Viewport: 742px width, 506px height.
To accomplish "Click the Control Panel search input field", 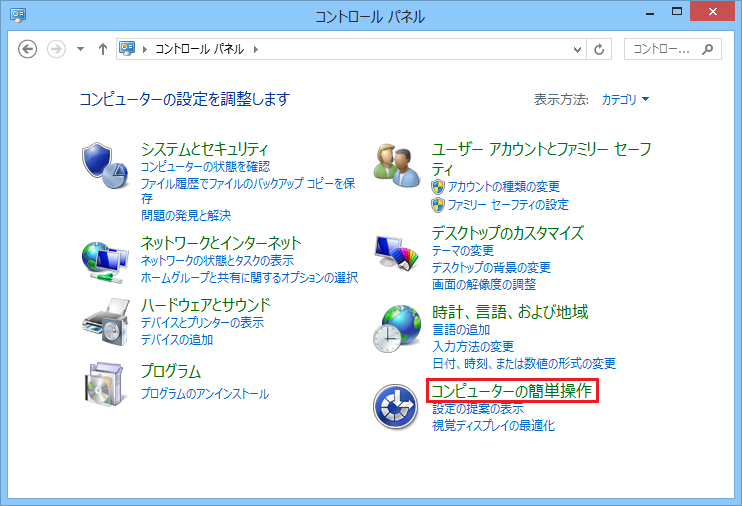I will coord(673,49).
